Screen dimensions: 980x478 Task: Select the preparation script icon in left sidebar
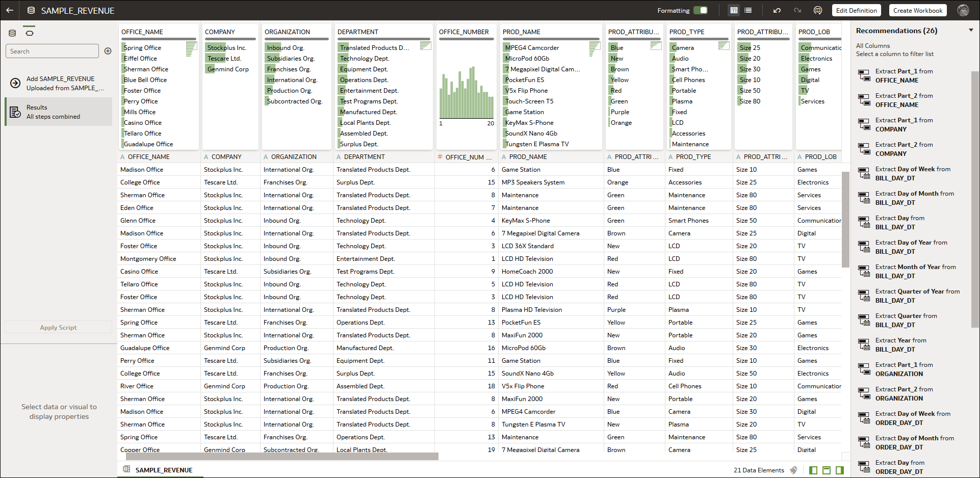coord(29,33)
